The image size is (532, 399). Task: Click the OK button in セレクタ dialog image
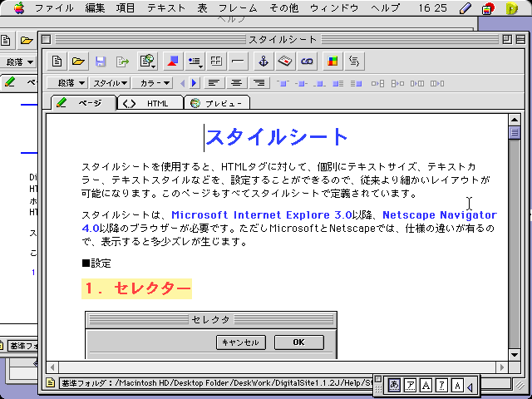pos(299,342)
